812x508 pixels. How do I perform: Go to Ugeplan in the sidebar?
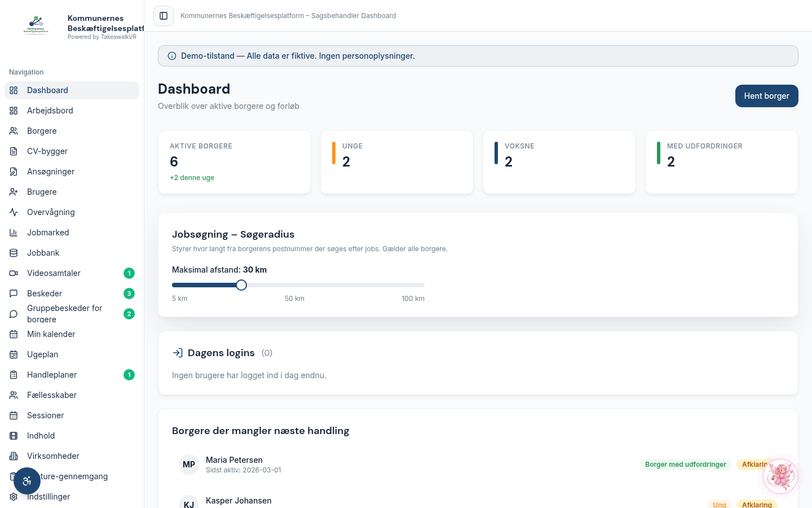click(72, 354)
